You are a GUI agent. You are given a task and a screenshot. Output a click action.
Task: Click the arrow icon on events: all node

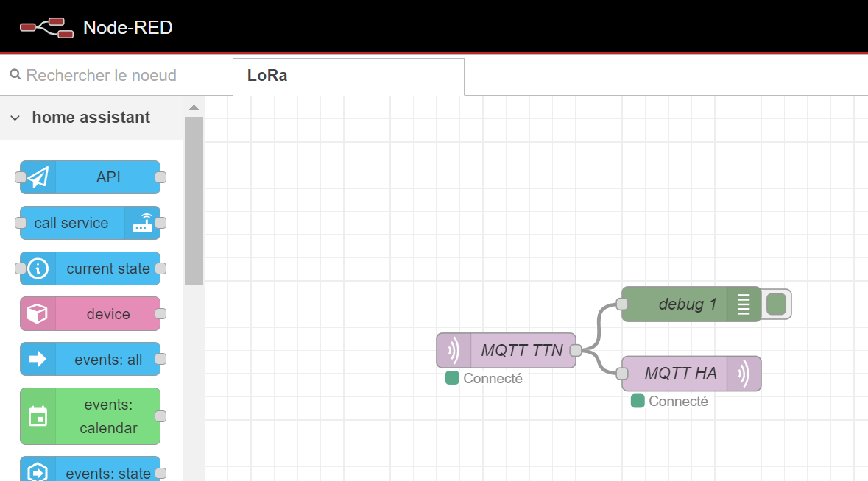point(38,360)
